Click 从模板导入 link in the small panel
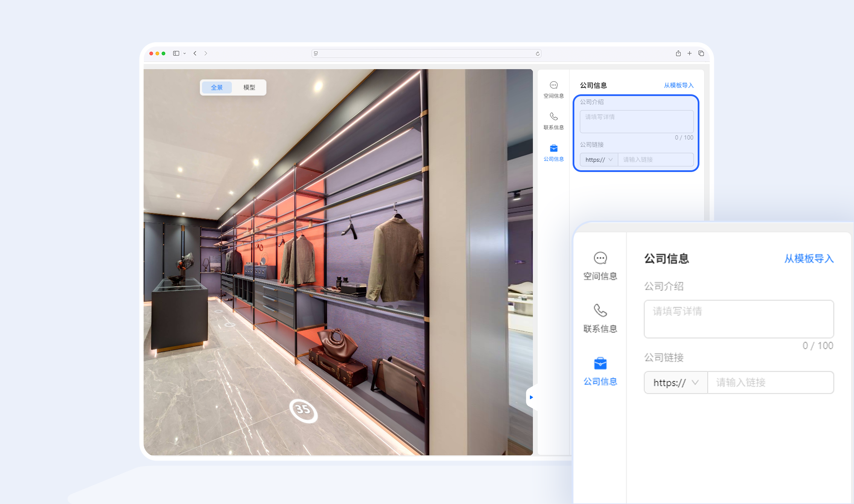Screen dimensions: 854x504 pyautogui.click(x=679, y=85)
